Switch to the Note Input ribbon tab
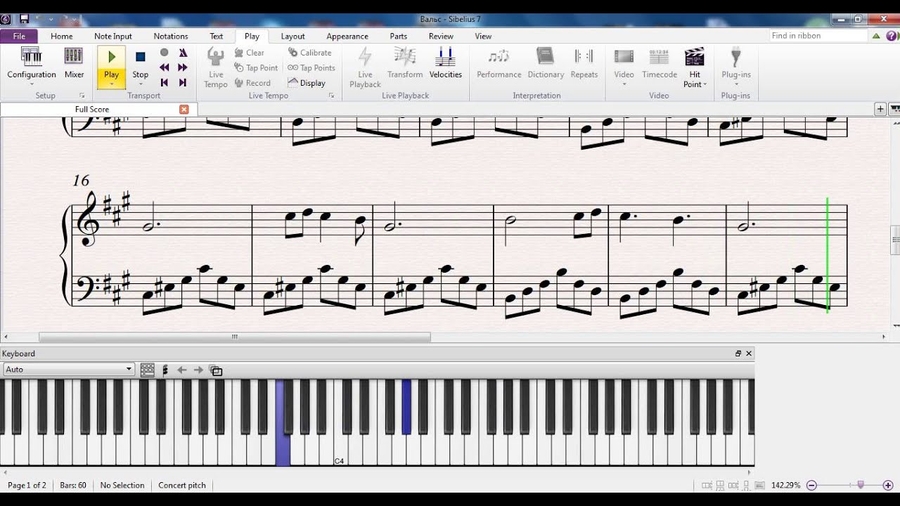The image size is (900, 506). click(113, 36)
